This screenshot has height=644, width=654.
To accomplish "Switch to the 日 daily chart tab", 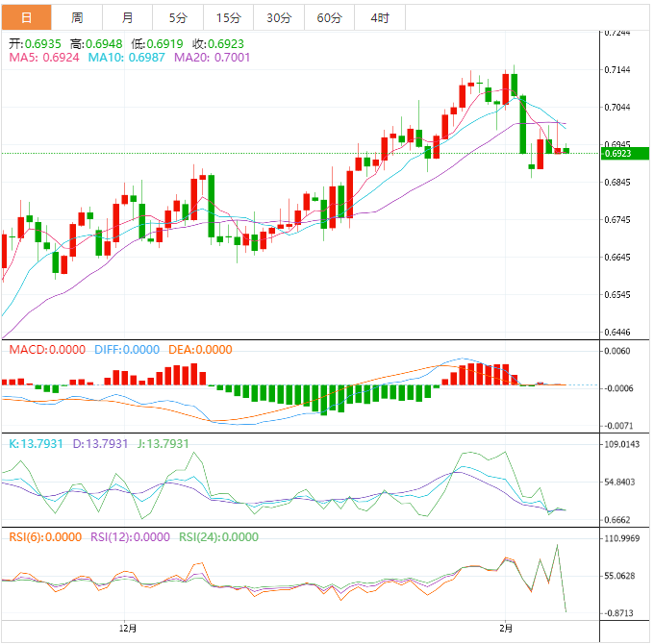I will pyautogui.click(x=26, y=17).
